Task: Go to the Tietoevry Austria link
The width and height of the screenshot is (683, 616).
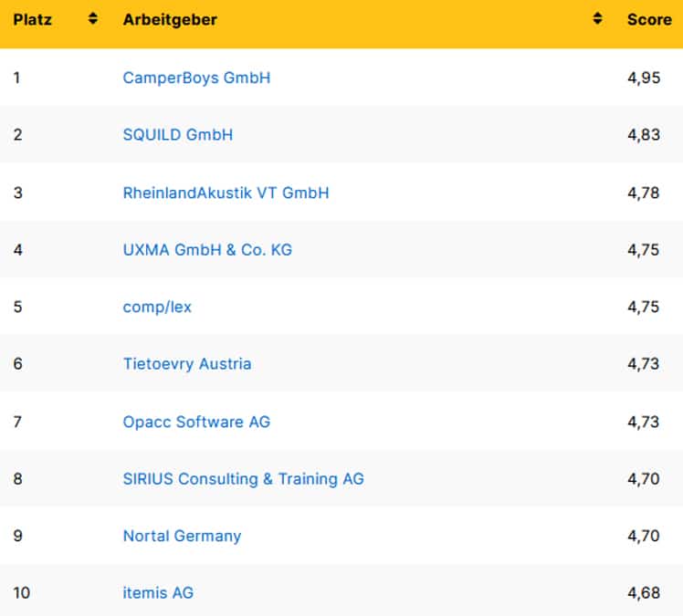Action: click(x=186, y=364)
